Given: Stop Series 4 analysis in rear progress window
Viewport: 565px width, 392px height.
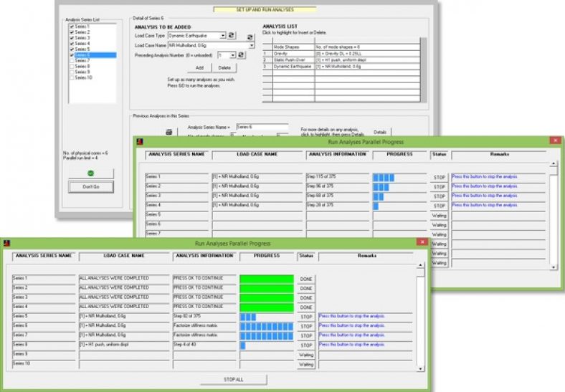Looking at the screenshot, I should [x=440, y=206].
